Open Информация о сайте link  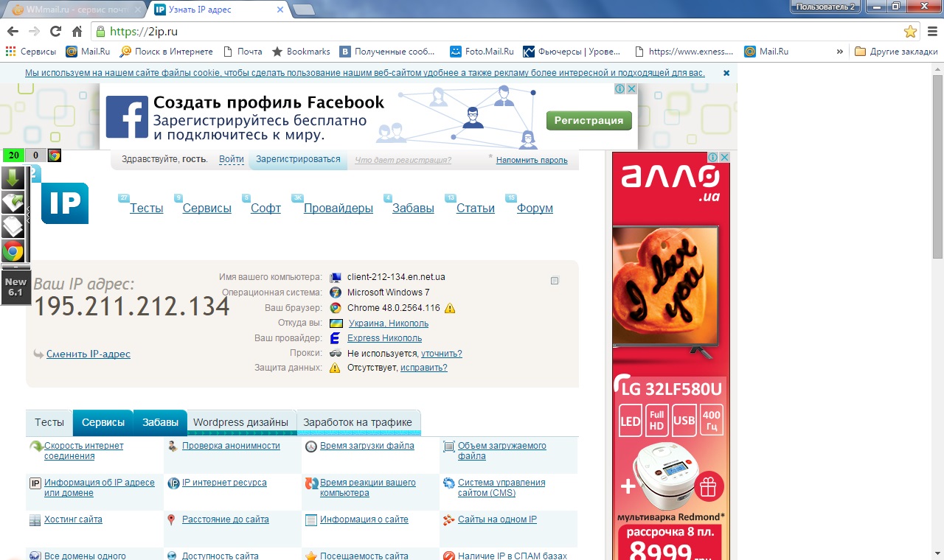(x=364, y=519)
